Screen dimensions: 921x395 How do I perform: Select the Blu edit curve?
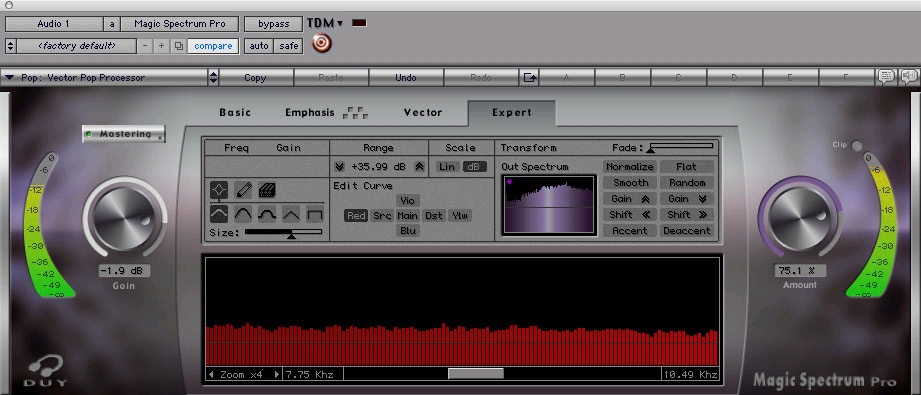(x=408, y=231)
